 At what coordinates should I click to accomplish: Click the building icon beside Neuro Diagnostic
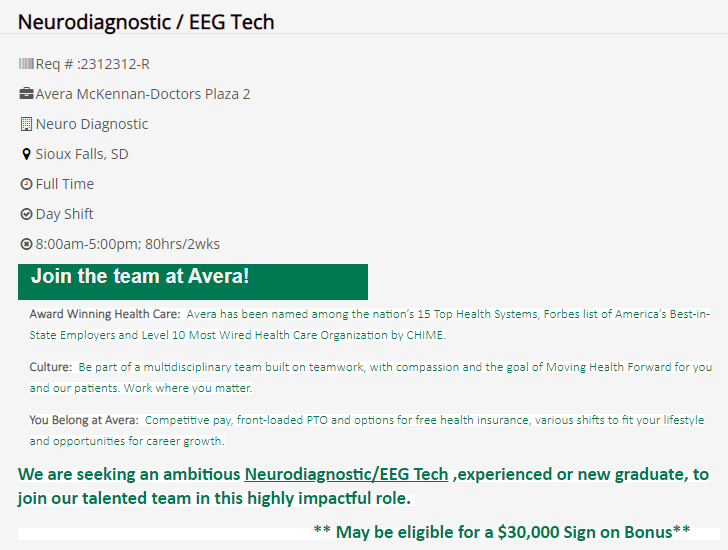click(26, 124)
